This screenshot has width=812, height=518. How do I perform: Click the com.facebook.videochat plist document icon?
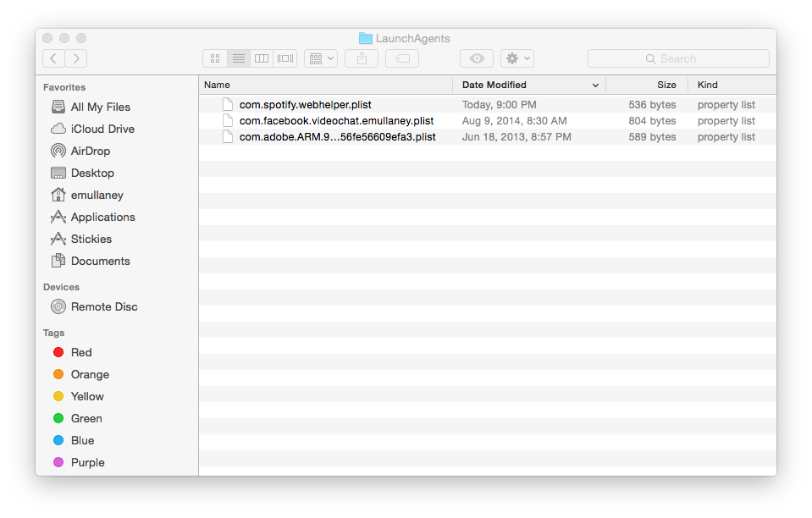click(x=227, y=120)
